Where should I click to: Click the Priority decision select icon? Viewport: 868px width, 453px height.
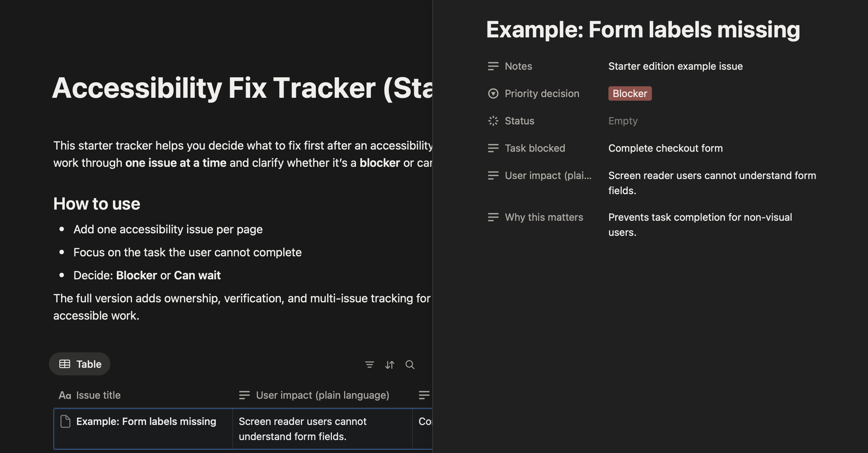493,93
